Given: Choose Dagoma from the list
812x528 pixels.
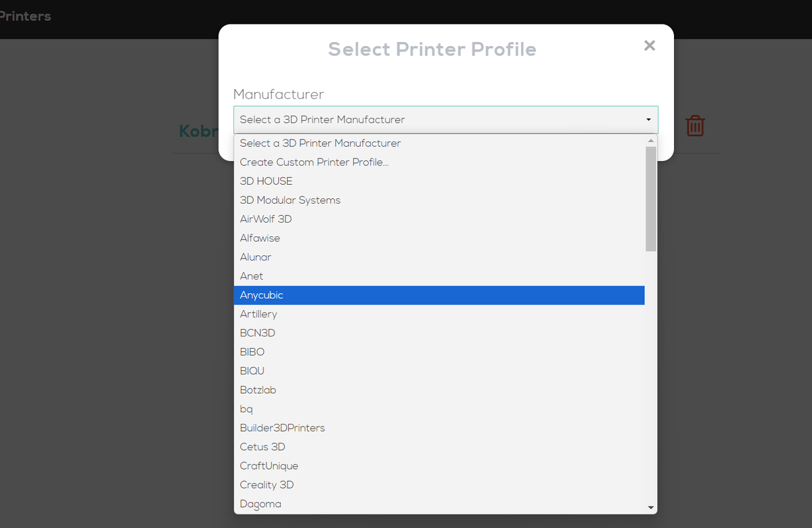Looking at the screenshot, I should click(261, 504).
